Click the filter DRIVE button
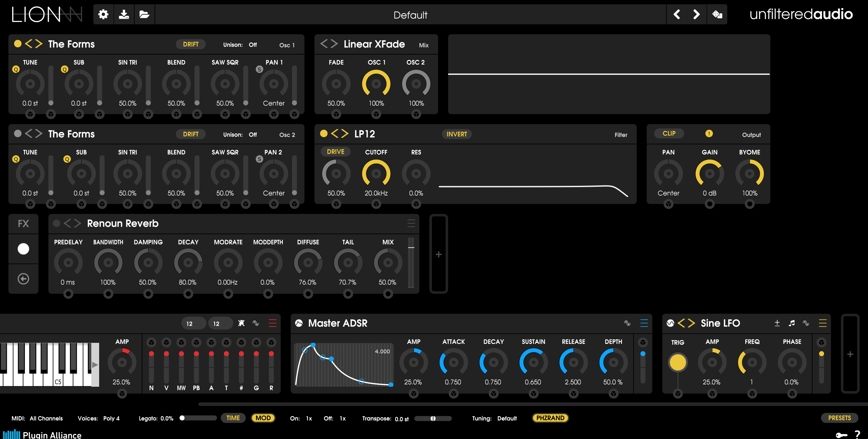The image size is (868, 439). tap(336, 152)
